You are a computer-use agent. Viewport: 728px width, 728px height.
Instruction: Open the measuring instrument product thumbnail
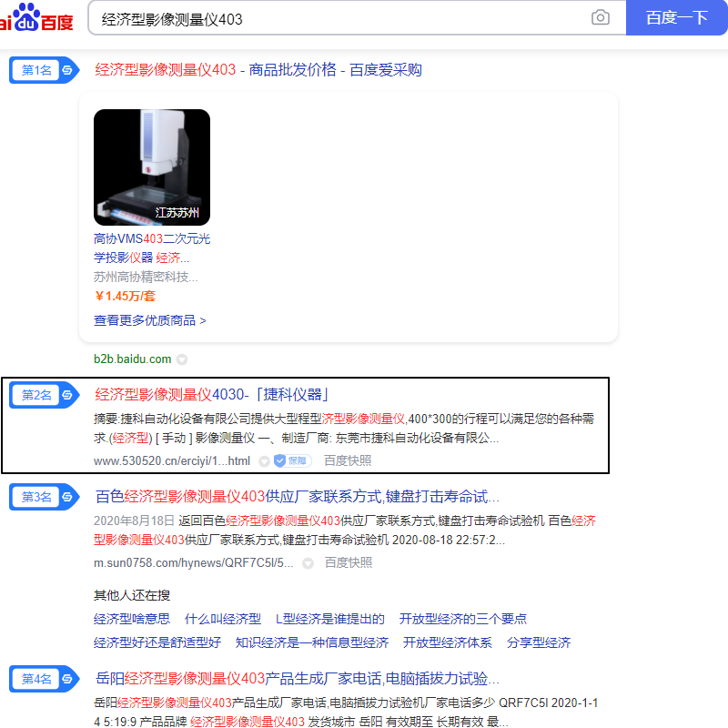152,167
